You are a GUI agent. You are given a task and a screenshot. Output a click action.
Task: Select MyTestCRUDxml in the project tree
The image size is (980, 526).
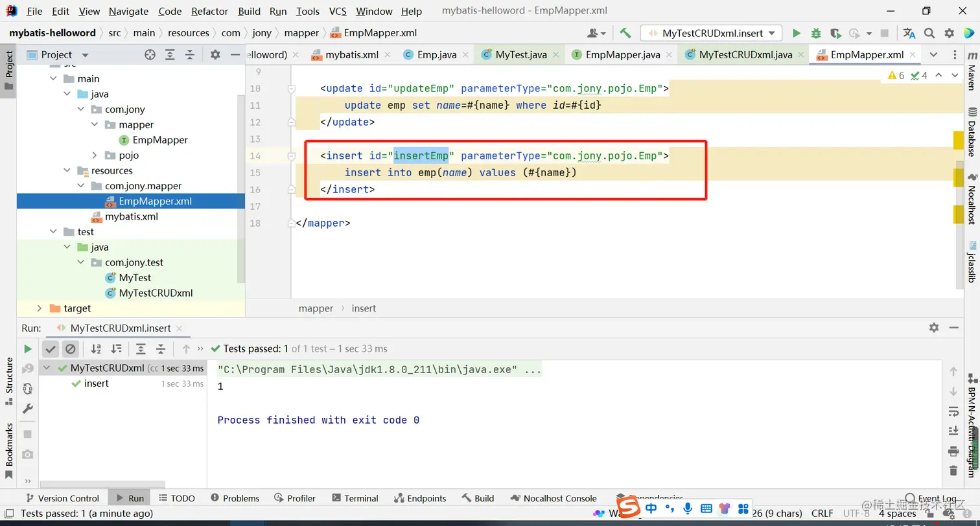pos(156,293)
